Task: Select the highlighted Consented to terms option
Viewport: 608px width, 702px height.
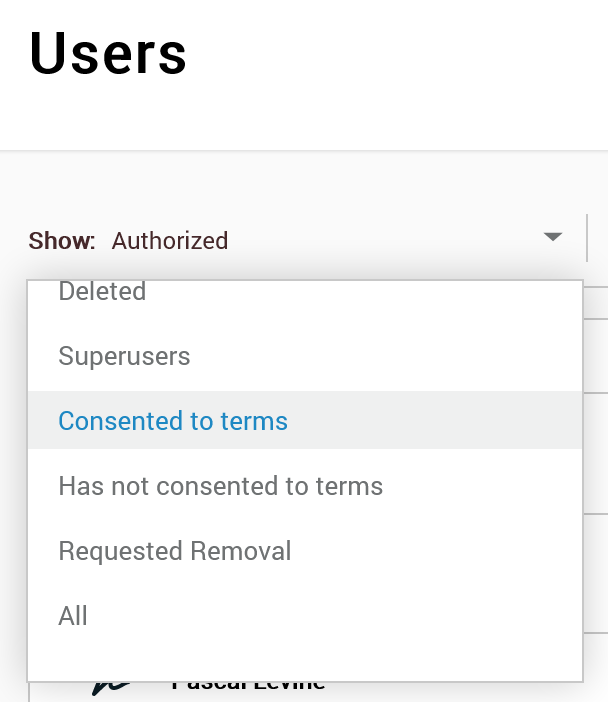Action: click(x=305, y=421)
